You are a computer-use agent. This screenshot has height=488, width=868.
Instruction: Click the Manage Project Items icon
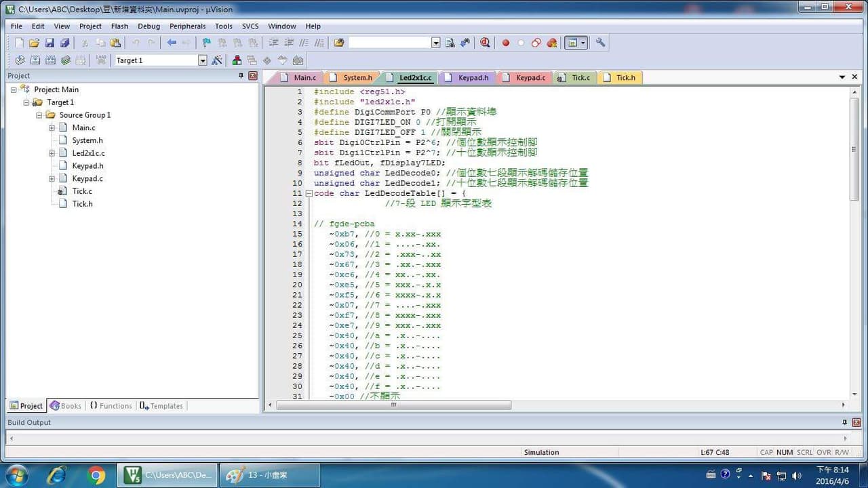[x=237, y=60]
